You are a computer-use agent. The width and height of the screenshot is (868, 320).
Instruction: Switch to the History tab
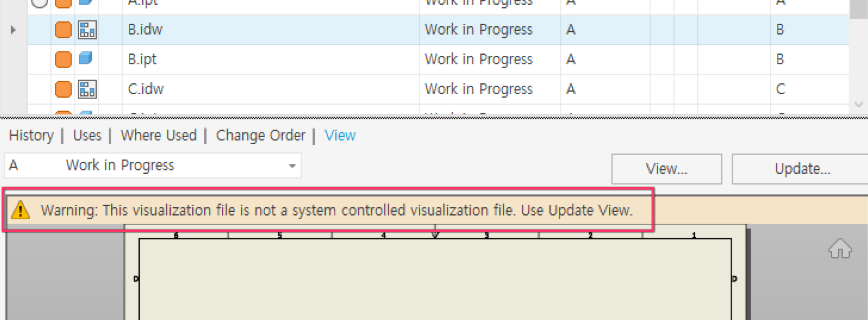coord(31,136)
